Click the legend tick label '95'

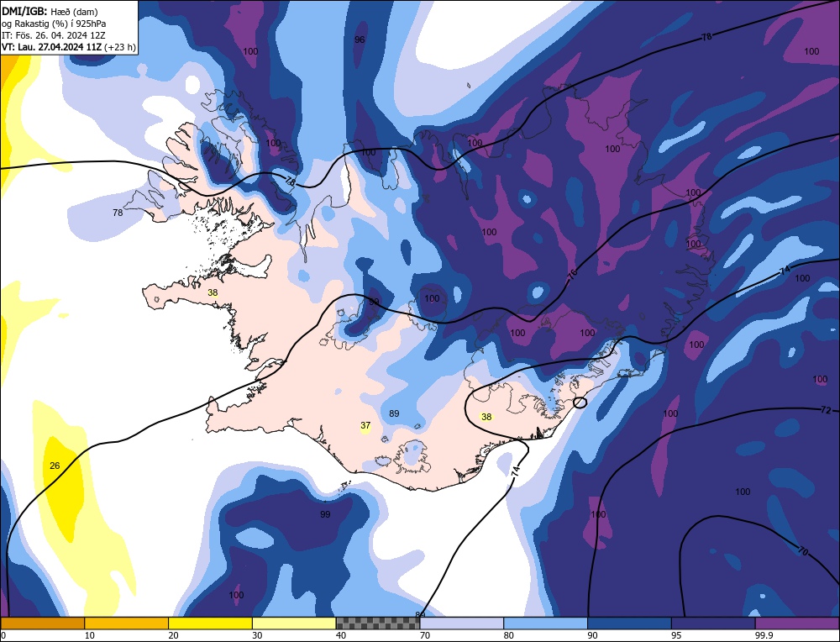point(676,635)
